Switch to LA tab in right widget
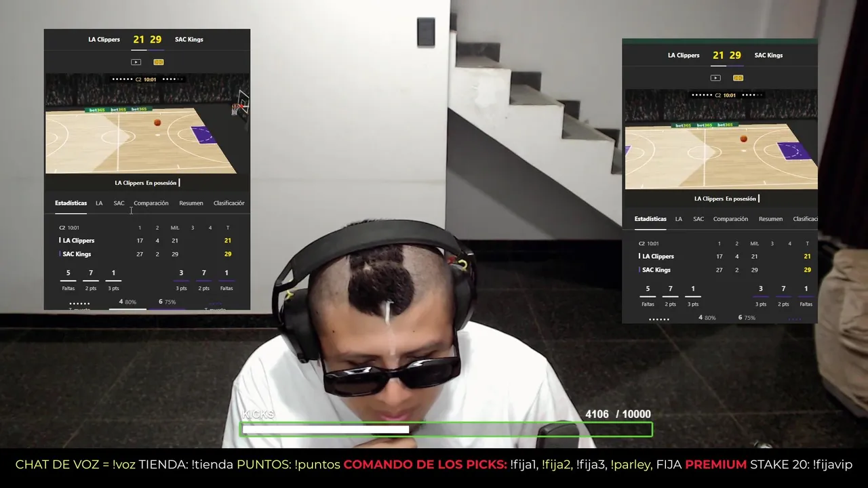Image resolution: width=868 pixels, height=488 pixels. click(x=679, y=219)
